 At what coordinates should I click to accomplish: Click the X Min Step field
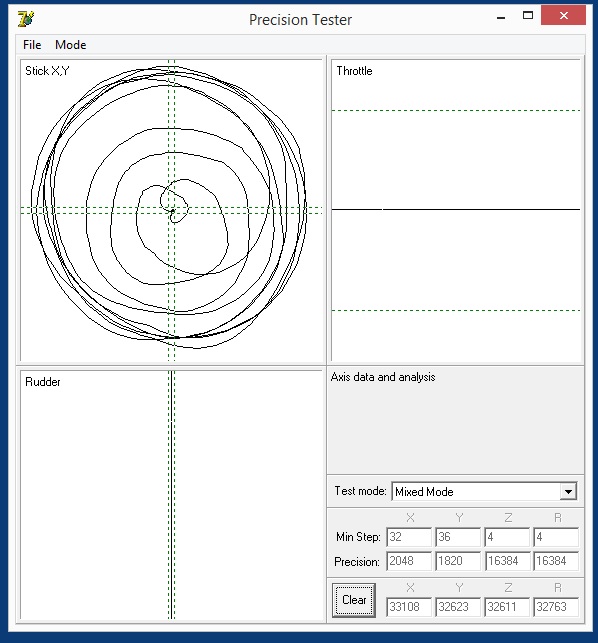point(409,537)
